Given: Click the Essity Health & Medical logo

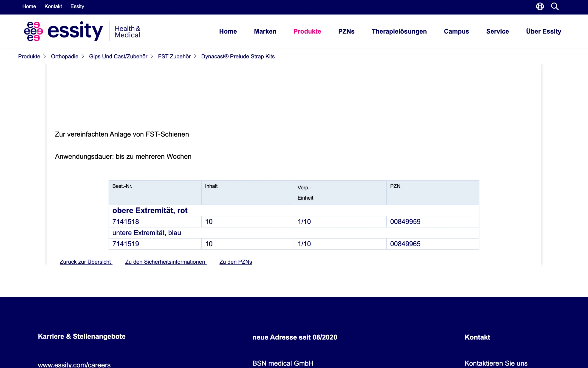Looking at the screenshot, I should 82,31.
